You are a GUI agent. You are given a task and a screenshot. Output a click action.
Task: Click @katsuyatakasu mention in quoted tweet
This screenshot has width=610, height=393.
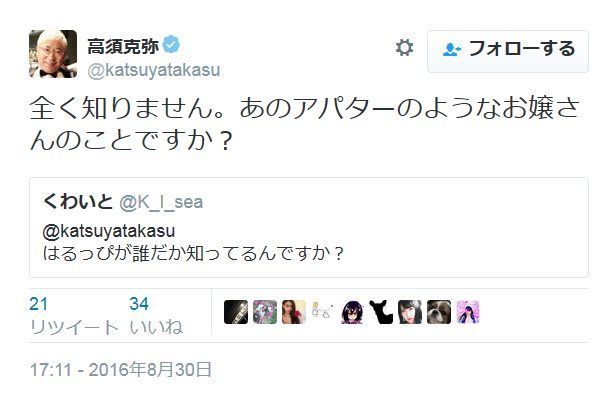coord(109,231)
